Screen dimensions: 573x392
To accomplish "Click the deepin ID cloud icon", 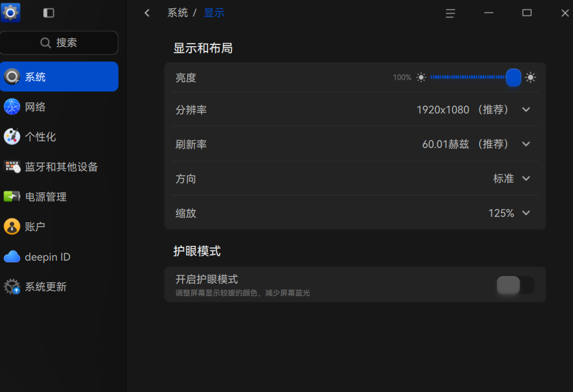I will point(12,257).
